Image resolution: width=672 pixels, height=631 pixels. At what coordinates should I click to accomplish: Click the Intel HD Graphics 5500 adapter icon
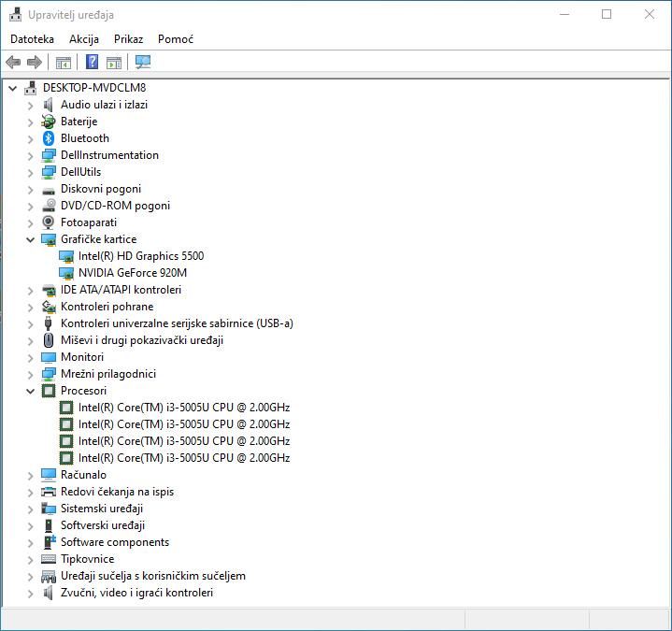[66, 256]
